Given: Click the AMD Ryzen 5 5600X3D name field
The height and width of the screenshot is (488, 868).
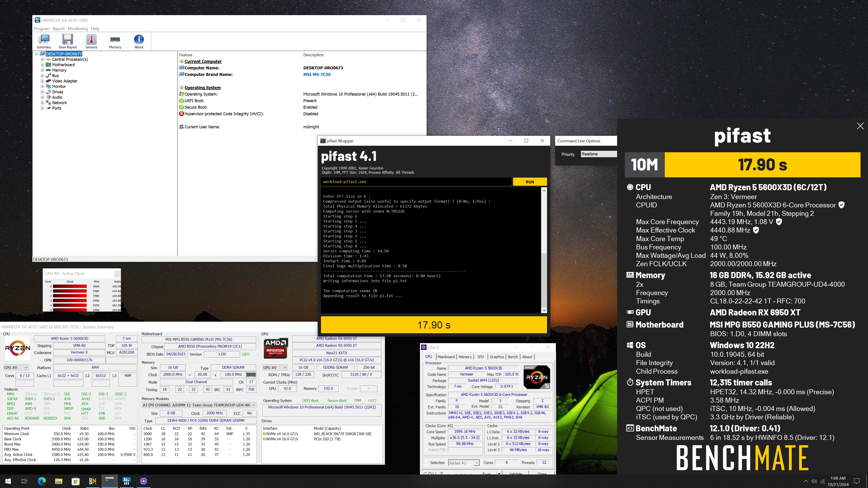Looking at the screenshot, I should tap(69, 338).
